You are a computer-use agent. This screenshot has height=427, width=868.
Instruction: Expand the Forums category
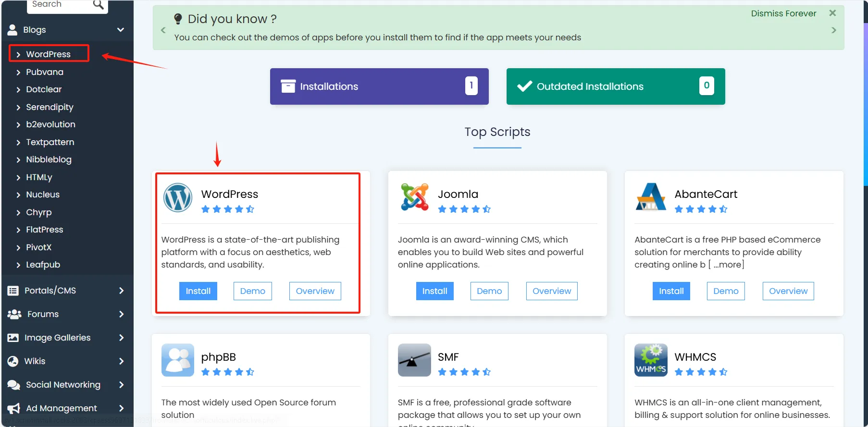click(121, 314)
